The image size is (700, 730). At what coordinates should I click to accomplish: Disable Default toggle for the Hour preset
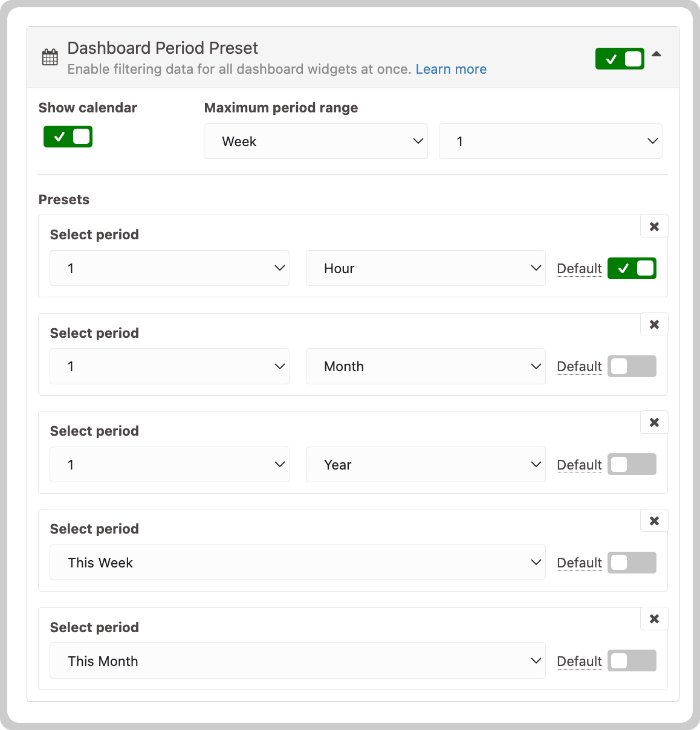pos(632,268)
